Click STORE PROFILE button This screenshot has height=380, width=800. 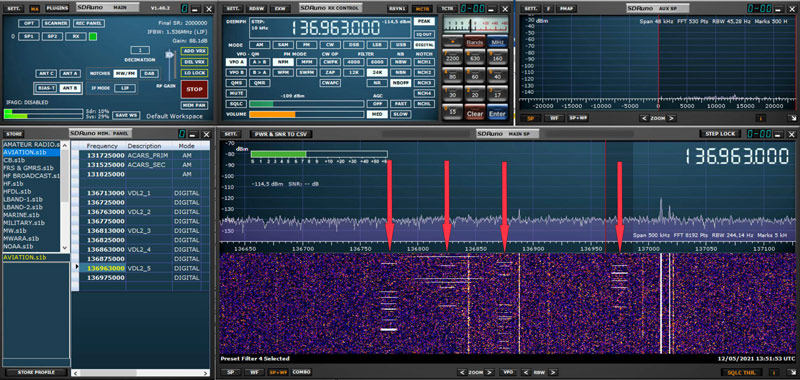click(36, 372)
